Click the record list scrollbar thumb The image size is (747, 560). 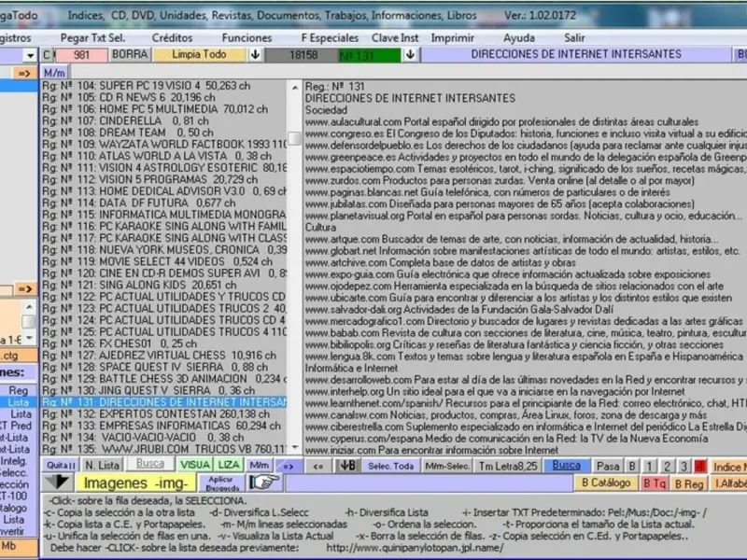point(295,138)
